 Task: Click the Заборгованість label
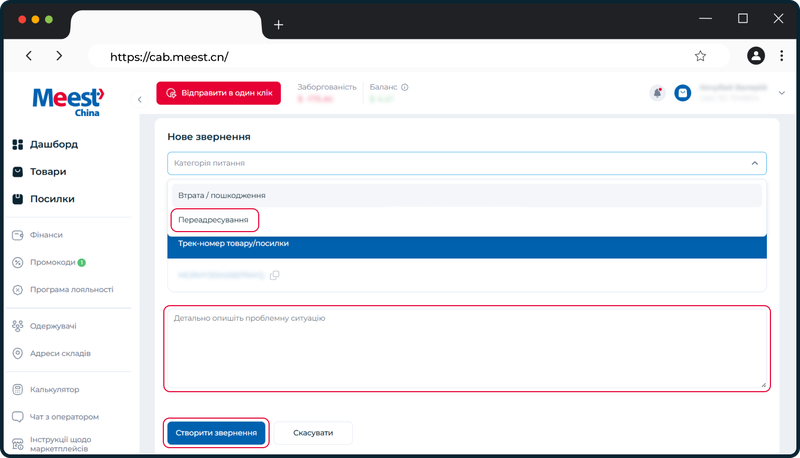coord(327,87)
